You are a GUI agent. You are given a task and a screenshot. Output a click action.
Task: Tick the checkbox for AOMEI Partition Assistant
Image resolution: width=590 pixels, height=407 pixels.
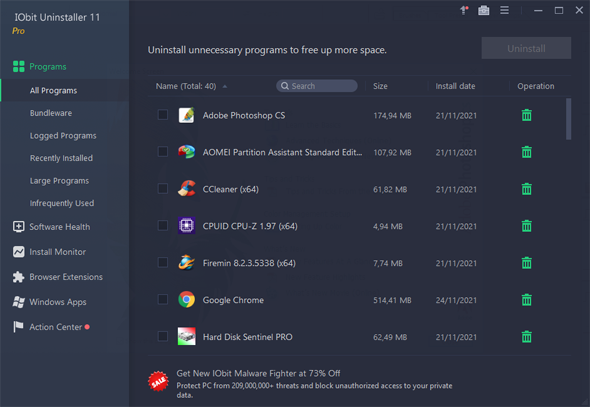click(163, 152)
